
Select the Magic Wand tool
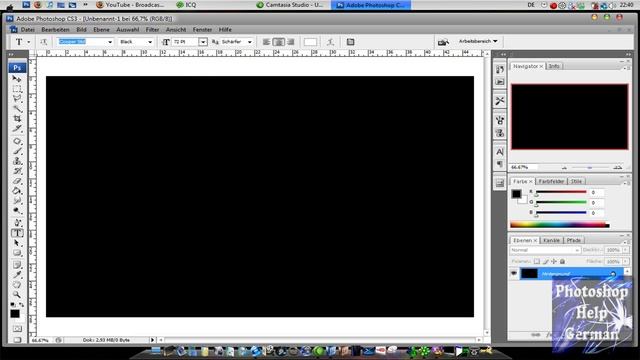(17, 109)
